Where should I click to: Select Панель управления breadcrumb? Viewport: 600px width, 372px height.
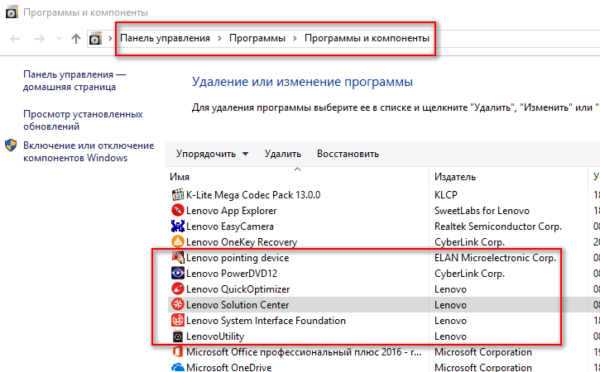tap(165, 38)
